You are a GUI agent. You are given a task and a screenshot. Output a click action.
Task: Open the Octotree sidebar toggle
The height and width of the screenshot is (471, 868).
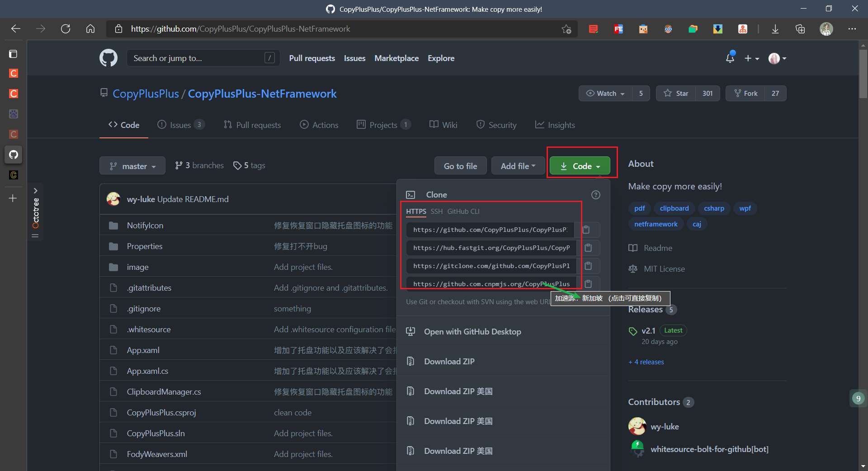(x=35, y=212)
